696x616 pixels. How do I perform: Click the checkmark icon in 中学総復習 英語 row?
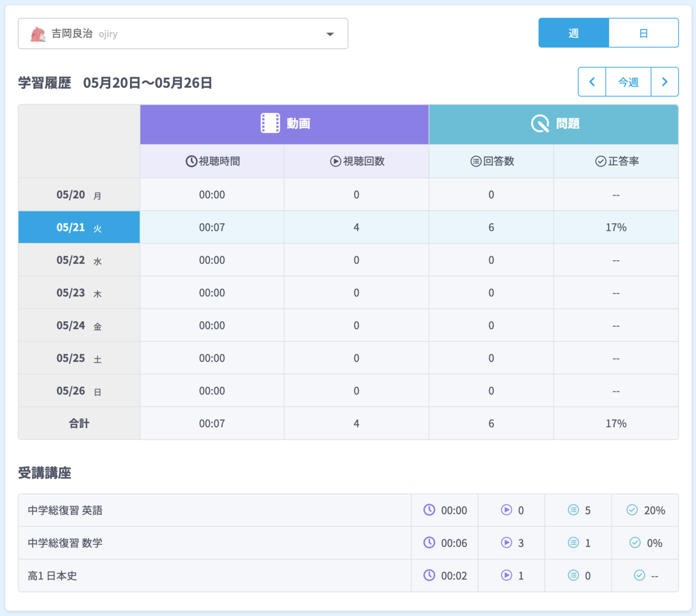click(632, 510)
